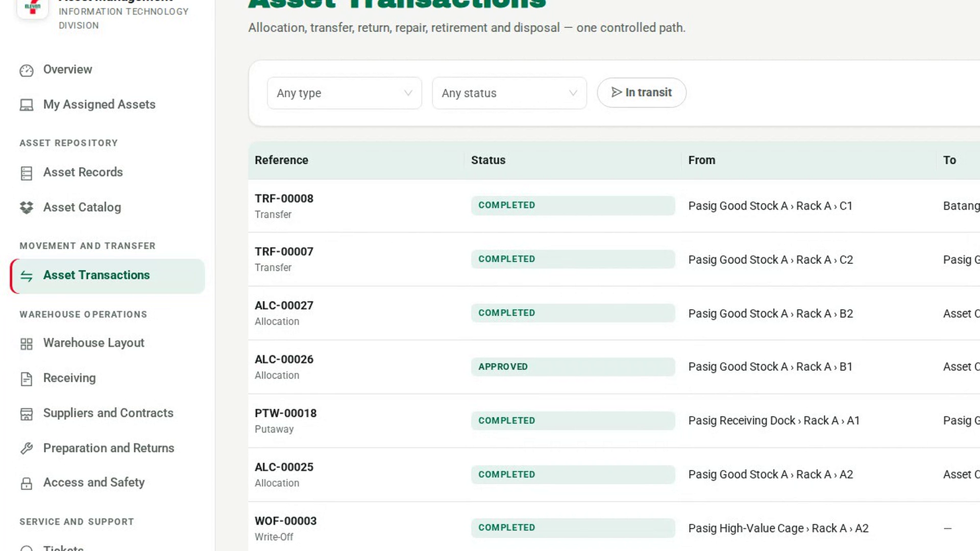Viewport: 980px width, 551px height.
Task: Open transaction ALC-00026
Action: (x=284, y=359)
